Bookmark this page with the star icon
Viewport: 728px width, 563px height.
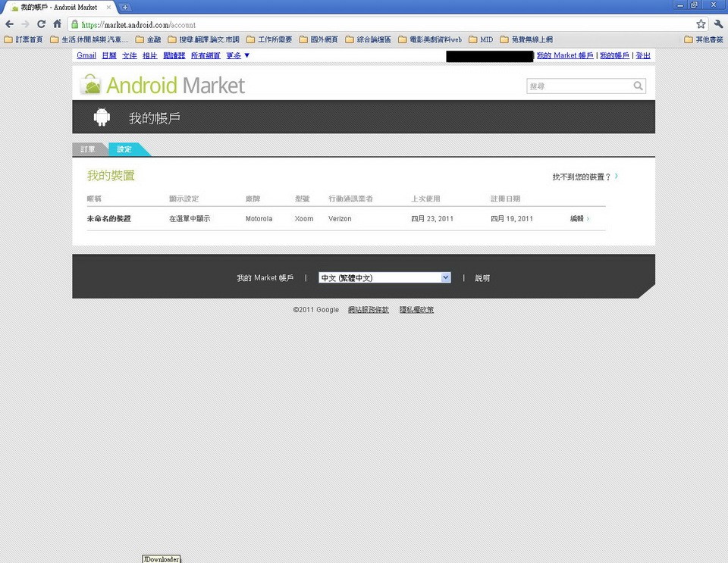click(x=701, y=24)
